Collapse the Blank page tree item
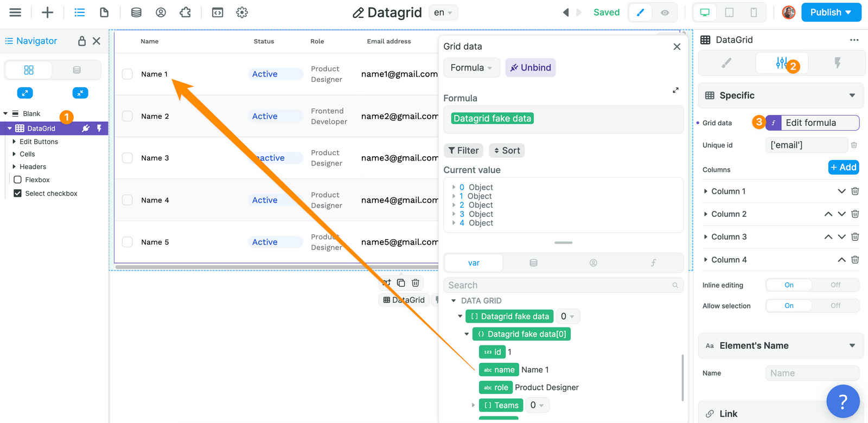 click(5, 113)
